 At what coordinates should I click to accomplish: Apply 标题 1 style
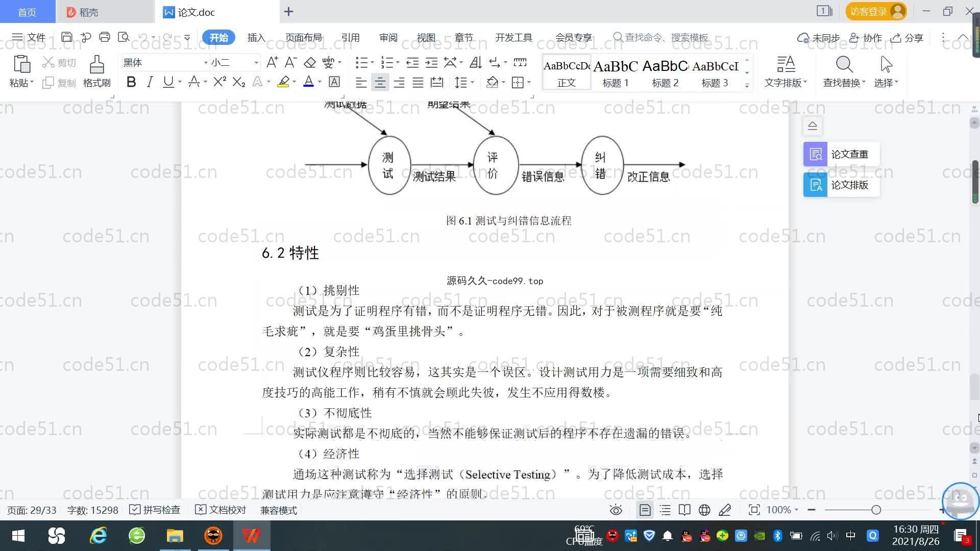click(616, 72)
